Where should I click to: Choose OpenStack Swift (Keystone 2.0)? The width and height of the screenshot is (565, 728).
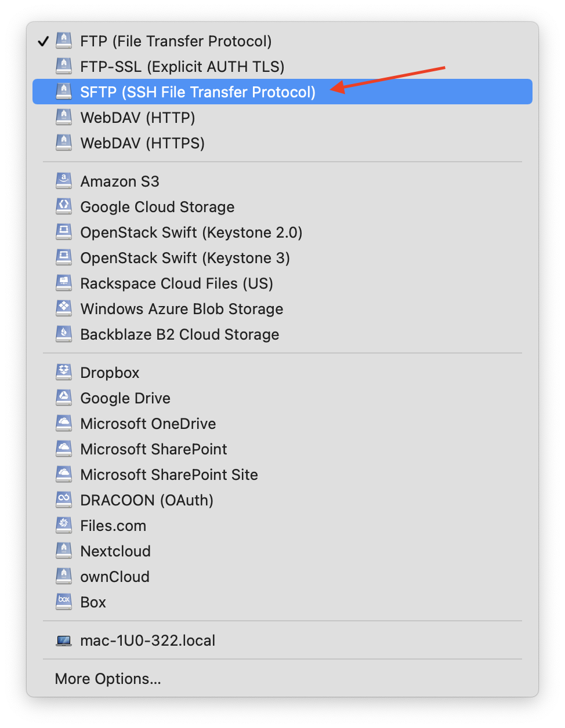click(x=282, y=232)
